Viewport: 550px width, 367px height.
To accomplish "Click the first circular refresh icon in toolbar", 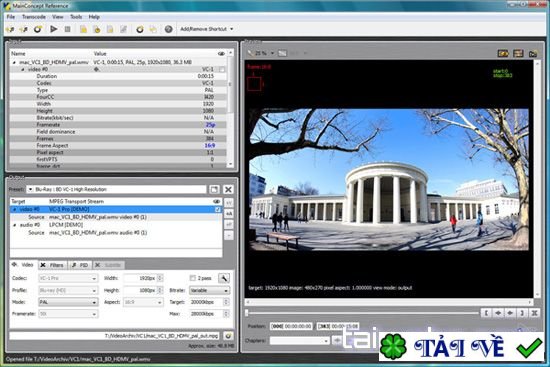I will pos(38,29).
